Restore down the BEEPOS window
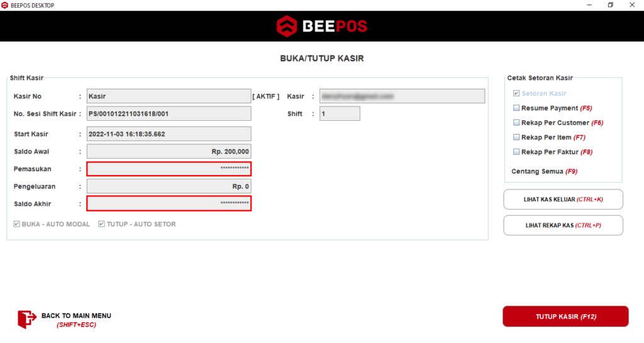 pyautogui.click(x=611, y=5)
